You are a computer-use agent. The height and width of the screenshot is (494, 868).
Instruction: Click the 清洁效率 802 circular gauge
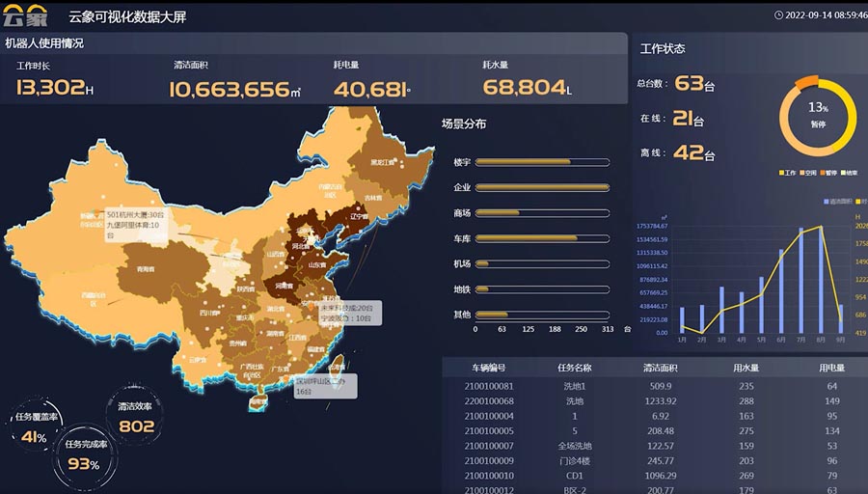[136, 417]
